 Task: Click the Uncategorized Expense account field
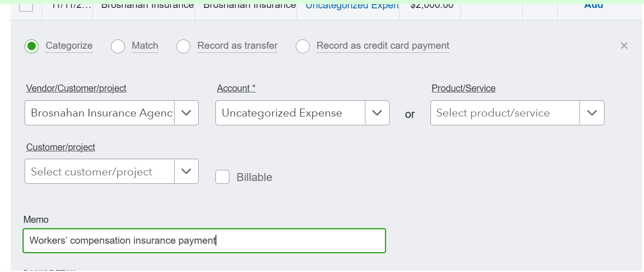click(x=290, y=113)
